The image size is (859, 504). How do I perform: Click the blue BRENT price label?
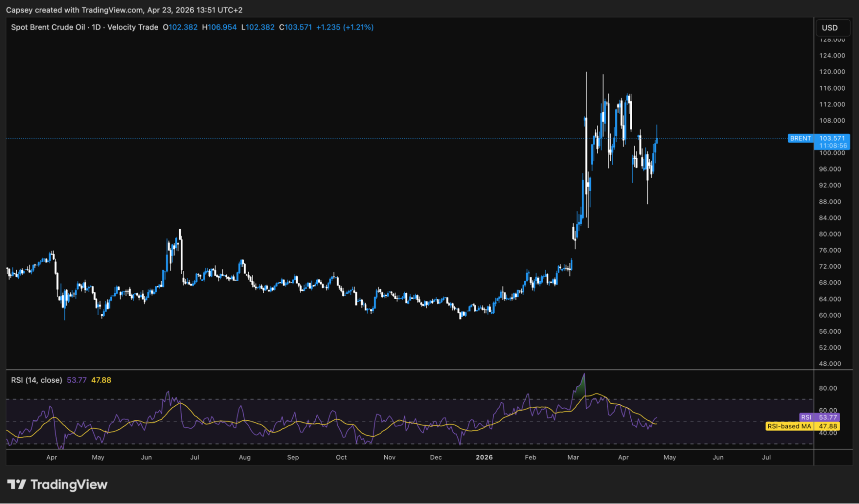pyautogui.click(x=800, y=138)
